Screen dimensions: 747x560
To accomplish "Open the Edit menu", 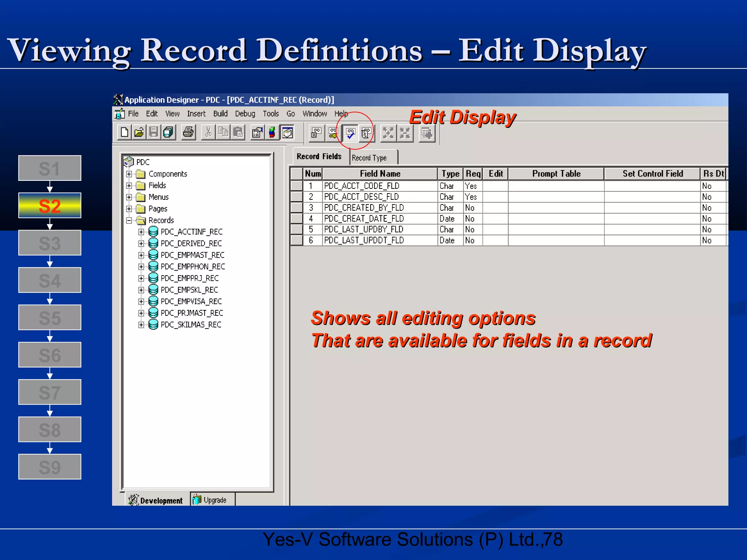I will 152,114.
